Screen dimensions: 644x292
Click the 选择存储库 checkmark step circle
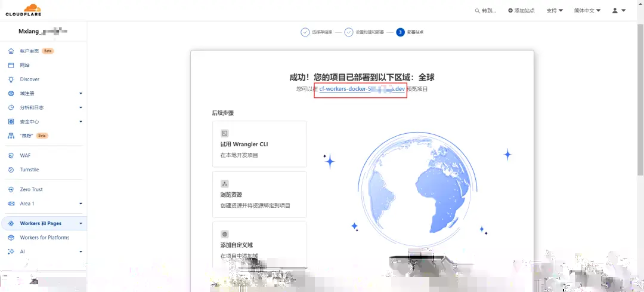coord(305,32)
